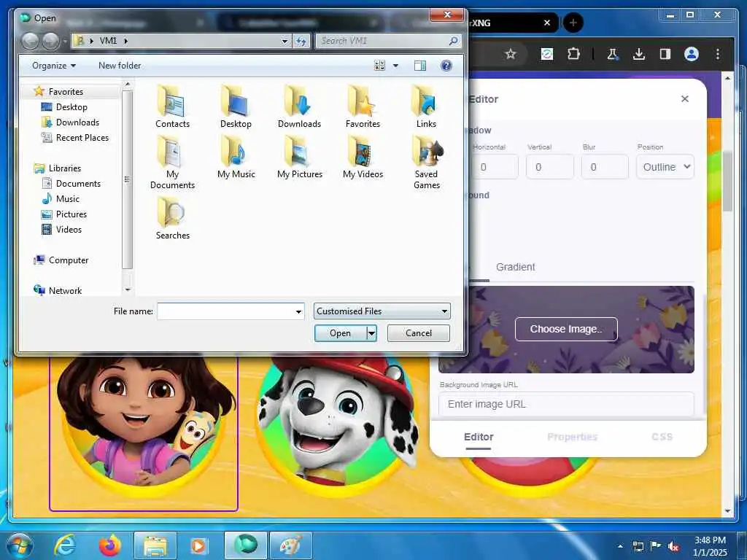The image size is (747, 560).
Task: Click the Blur shadow value field
Action: tap(605, 167)
